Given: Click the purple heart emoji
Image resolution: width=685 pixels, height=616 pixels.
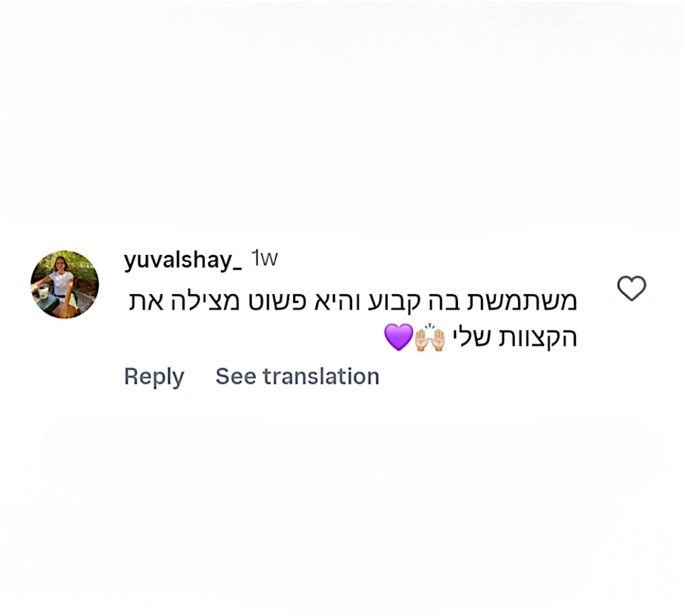Looking at the screenshot, I should tap(398, 338).
